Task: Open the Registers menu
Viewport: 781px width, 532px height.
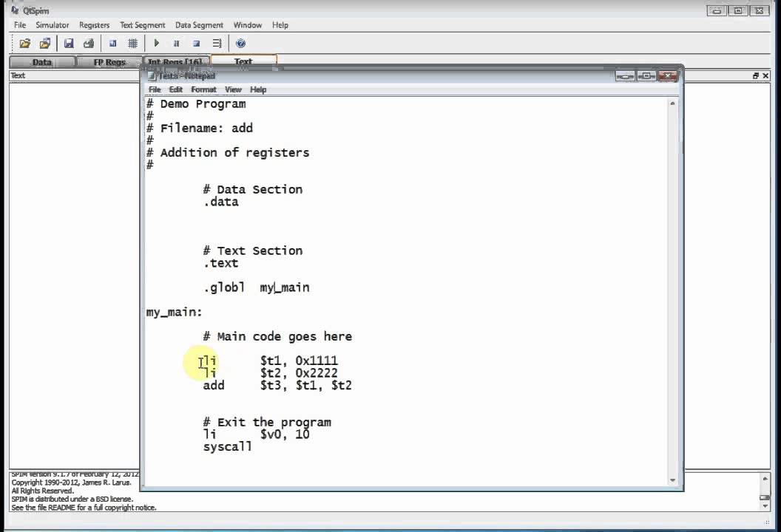Action: (x=94, y=25)
